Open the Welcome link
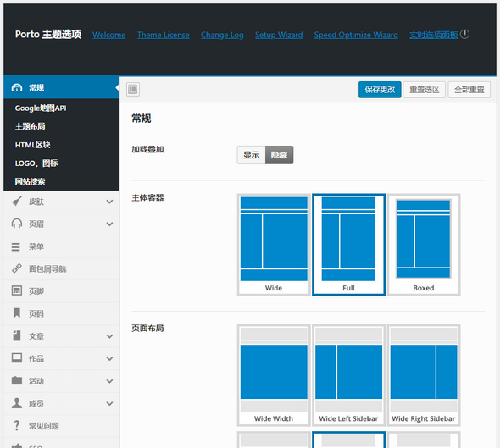The height and width of the screenshot is (448, 500). (109, 35)
